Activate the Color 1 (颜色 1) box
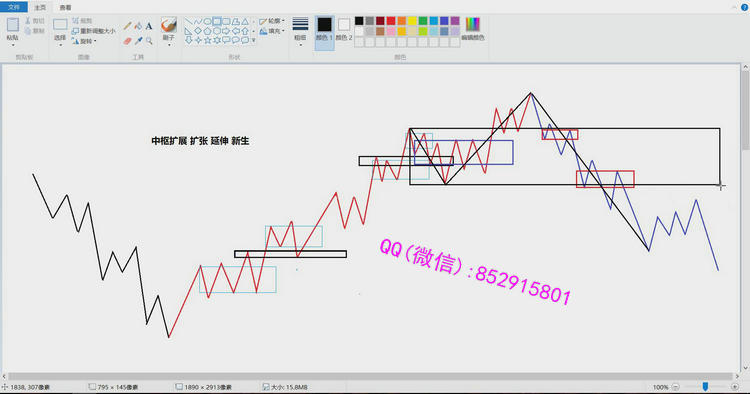This screenshot has width=750, height=394. [324, 30]
